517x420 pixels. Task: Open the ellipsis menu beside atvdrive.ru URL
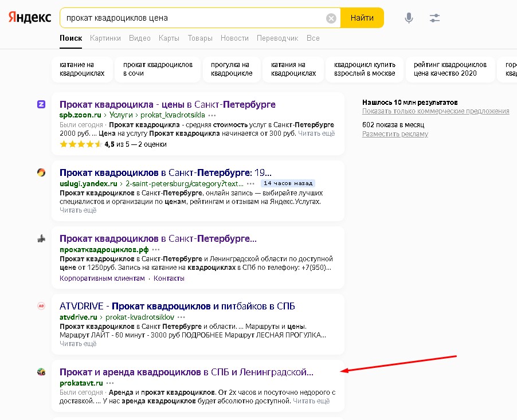(181, 318)
